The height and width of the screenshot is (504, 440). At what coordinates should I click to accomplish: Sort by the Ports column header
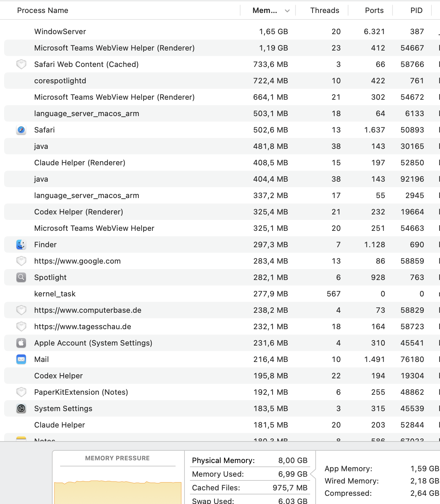point(374,11)
